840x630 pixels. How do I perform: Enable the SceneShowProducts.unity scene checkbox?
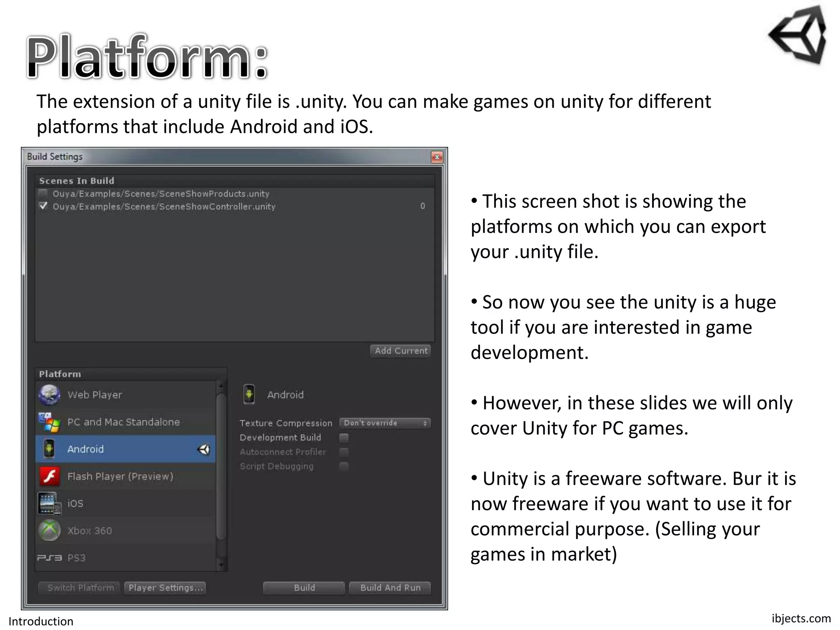[43, 193]
